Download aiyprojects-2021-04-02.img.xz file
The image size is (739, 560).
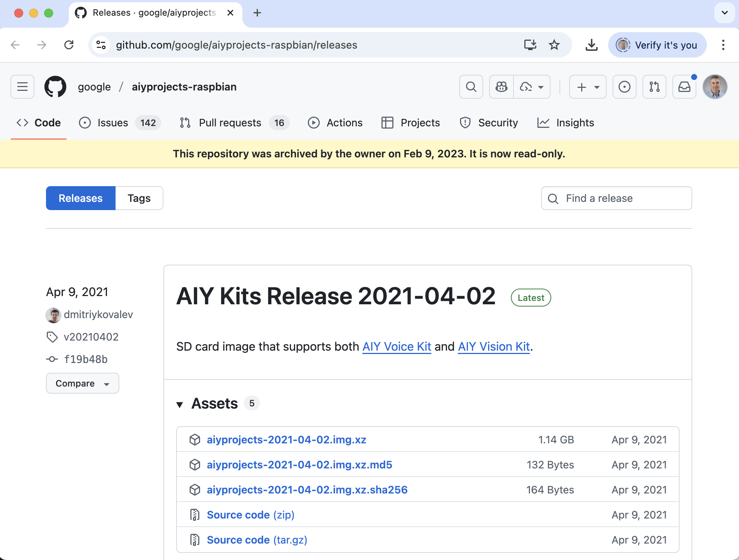tap(286, 440)
